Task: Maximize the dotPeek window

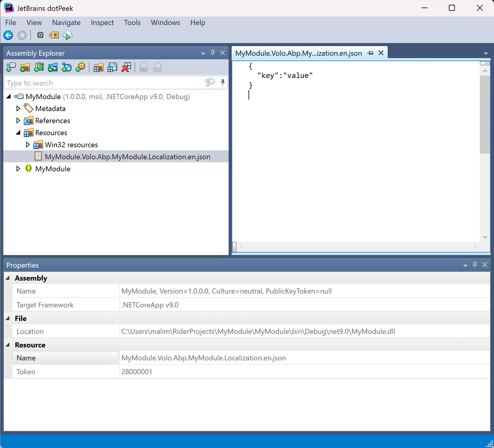Action: pos(452,8)
